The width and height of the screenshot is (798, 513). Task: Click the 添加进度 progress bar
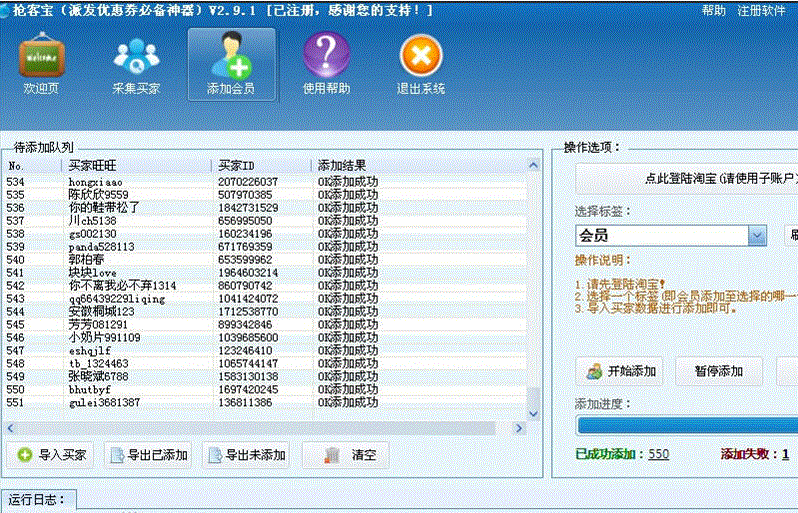686,425
